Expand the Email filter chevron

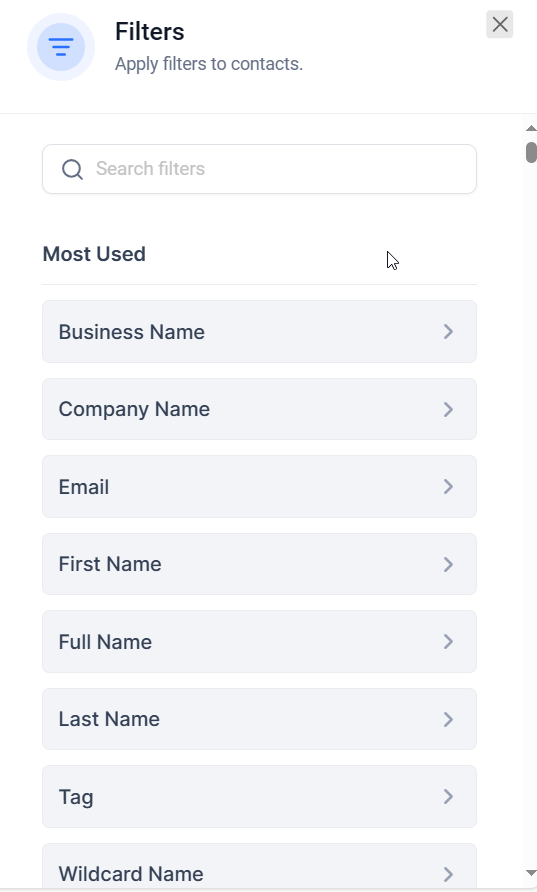(448, 486)
